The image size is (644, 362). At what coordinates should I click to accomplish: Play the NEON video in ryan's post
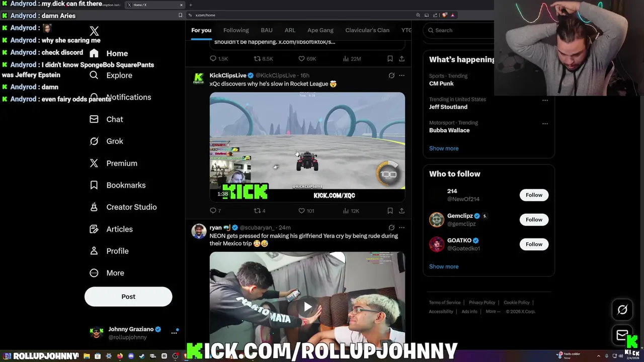tap(307, 307)
